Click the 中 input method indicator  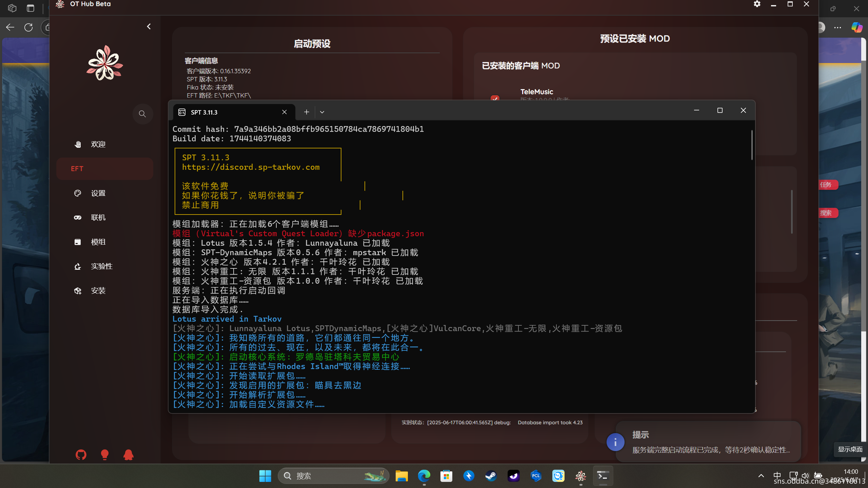(x=777, y=476)
